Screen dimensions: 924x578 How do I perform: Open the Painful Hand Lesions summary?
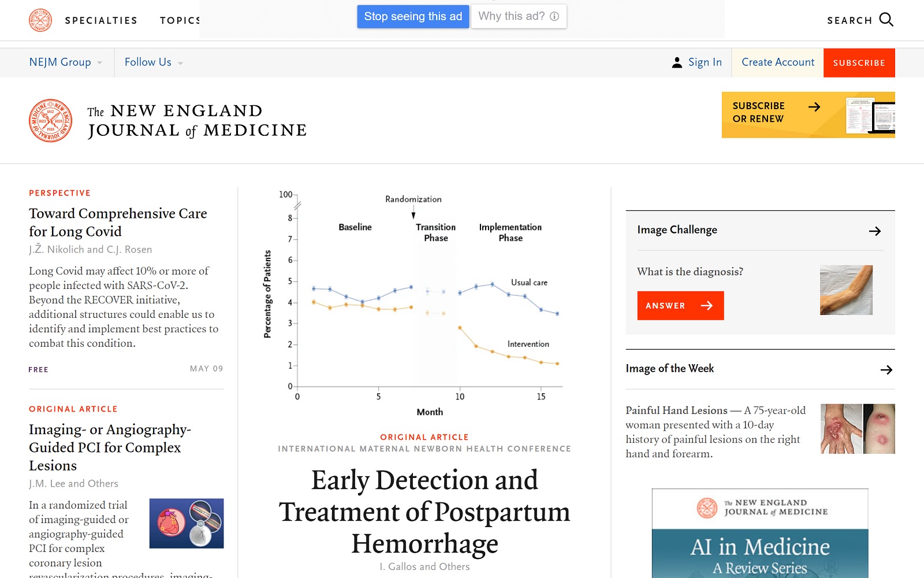pyautogui.click(x=716, y=432)
